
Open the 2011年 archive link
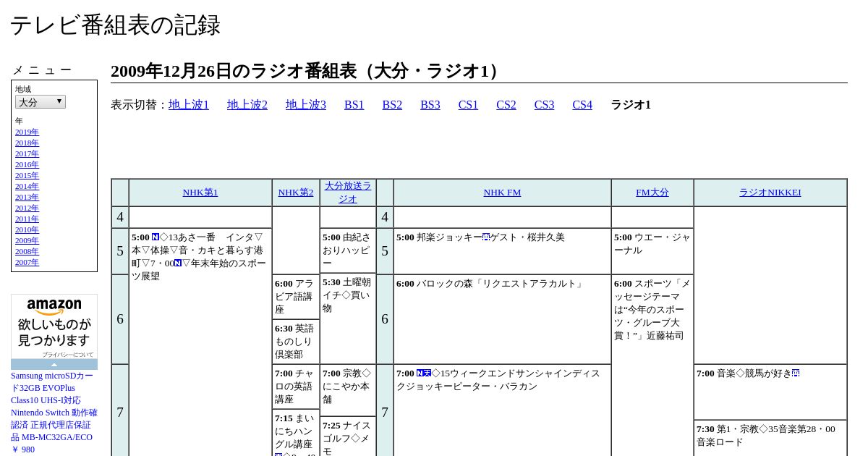tap(27, 219)
